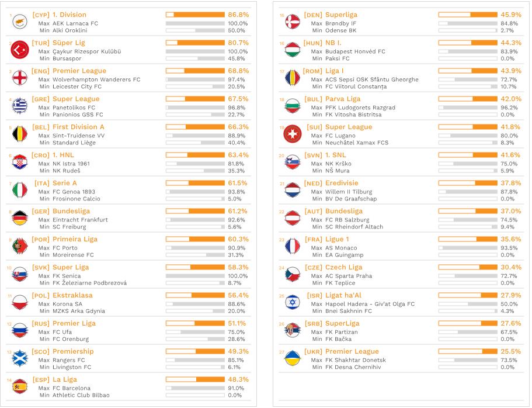The width and height of the screenshot is (532, 408).
Task: Select the Scotland flag badge
Action: point(20,359)
